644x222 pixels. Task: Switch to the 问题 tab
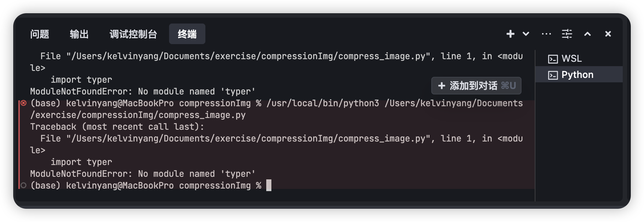tap(40, 34)
